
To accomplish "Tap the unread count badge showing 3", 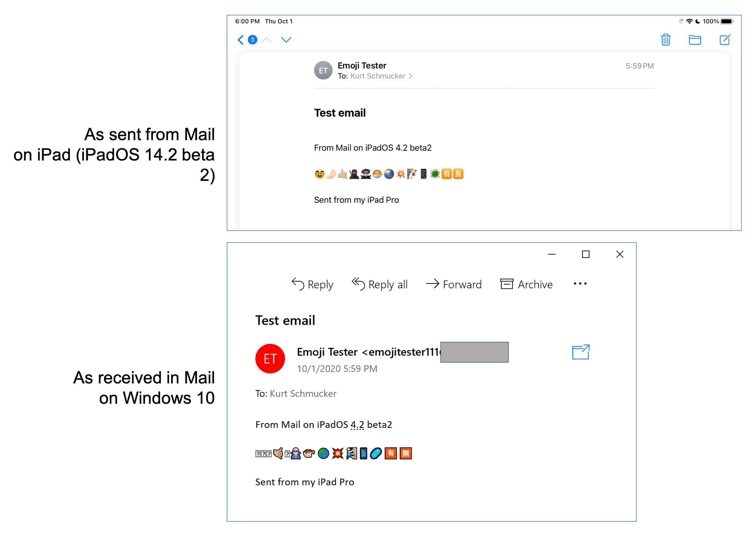I will (252, 40).
